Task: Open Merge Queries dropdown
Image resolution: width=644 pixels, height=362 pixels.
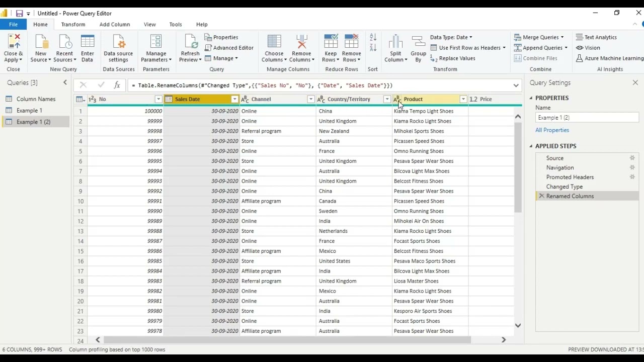Action: [x=539, y=37]
